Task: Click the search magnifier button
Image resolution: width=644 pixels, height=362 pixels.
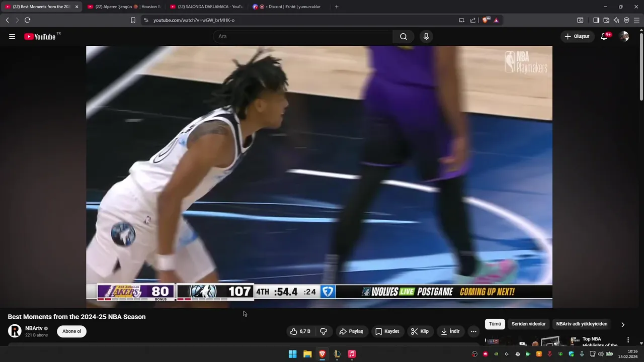Action: [x=404, y=37]
